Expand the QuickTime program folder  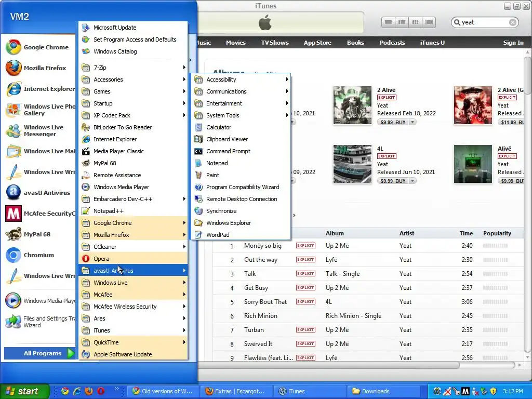click(x=133, y=342)
